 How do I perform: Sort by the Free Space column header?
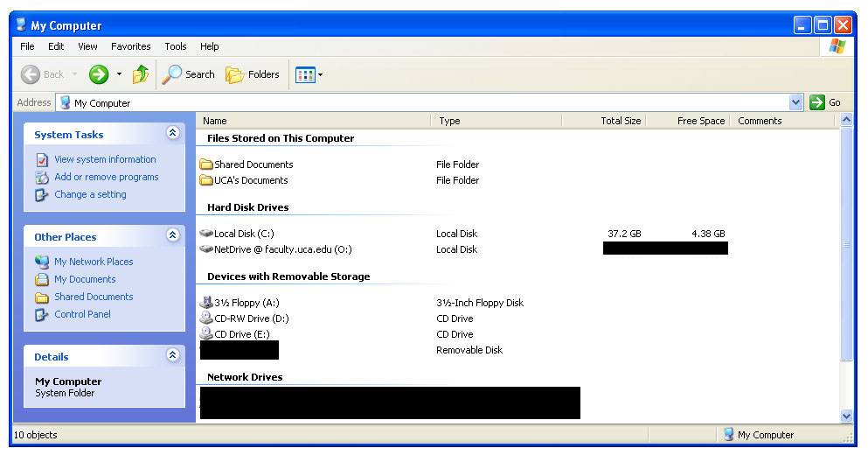point(688,121)
